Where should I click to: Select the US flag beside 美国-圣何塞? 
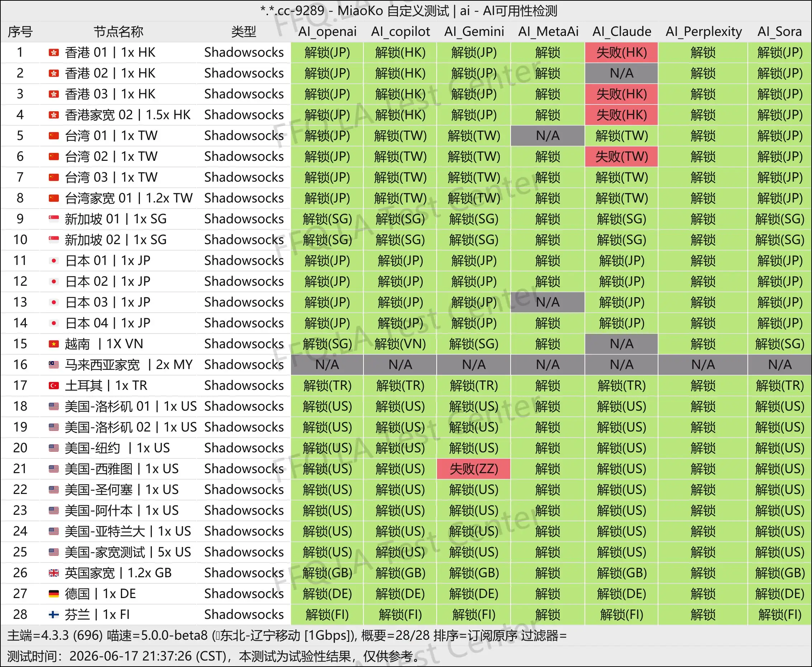[54, 490]
